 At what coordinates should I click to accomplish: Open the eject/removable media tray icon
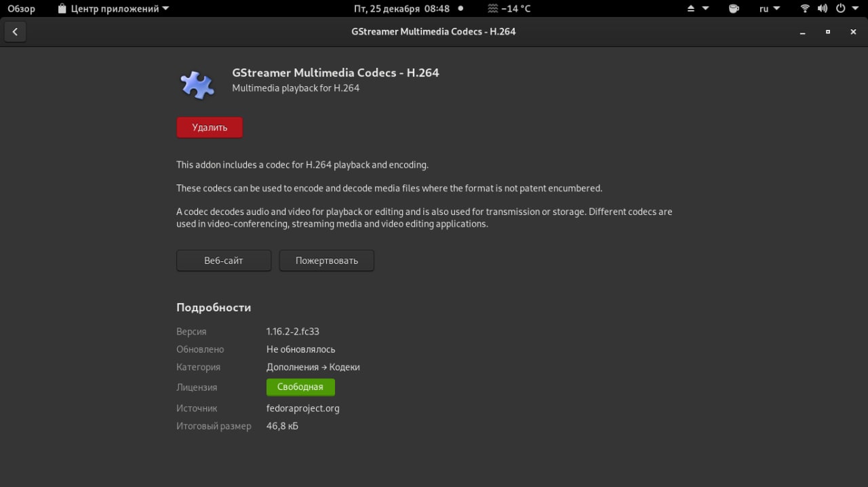(691, 9)
